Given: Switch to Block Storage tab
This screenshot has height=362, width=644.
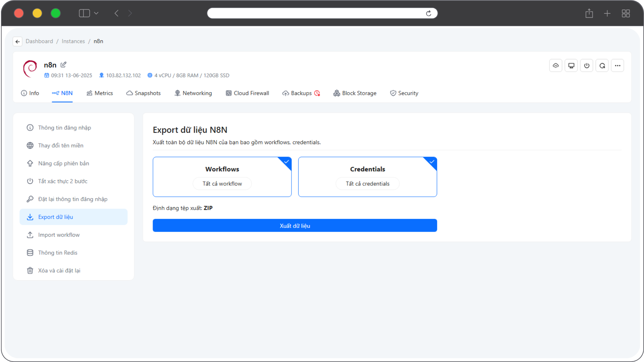Looking at the screenshot, I should (355, 93).
